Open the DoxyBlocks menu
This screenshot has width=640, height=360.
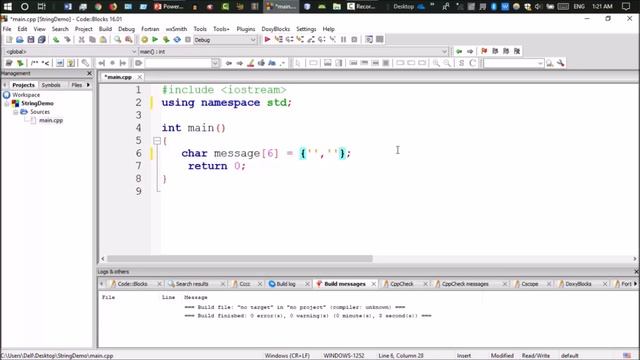(276, 29)
